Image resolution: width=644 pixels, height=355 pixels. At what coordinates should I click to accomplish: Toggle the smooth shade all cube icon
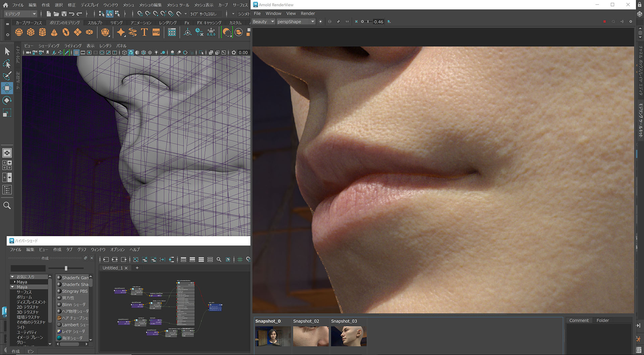coord(131,53)
